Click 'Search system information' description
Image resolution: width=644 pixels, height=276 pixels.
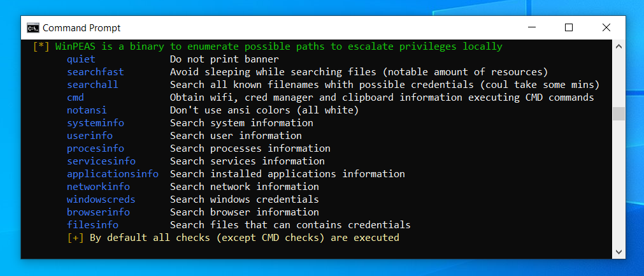pyautogui.click(x=241, y=123)
